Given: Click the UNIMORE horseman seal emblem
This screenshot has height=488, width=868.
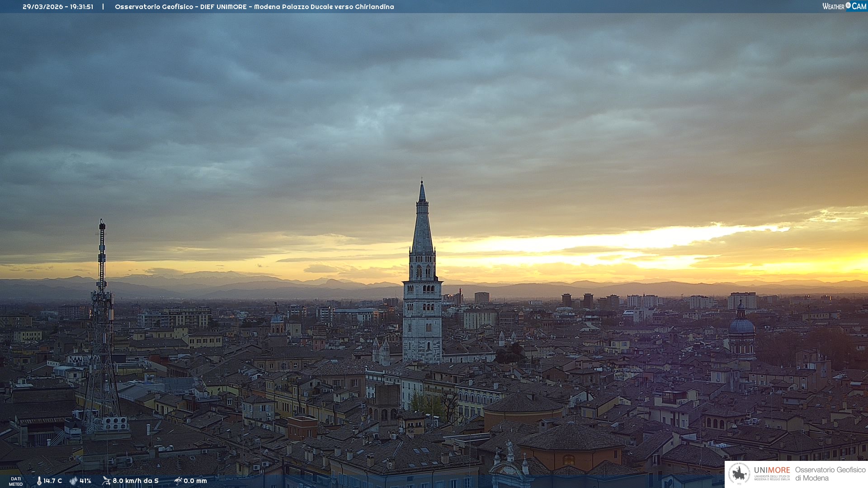Looking at the screenshot, I should [740, 474].
